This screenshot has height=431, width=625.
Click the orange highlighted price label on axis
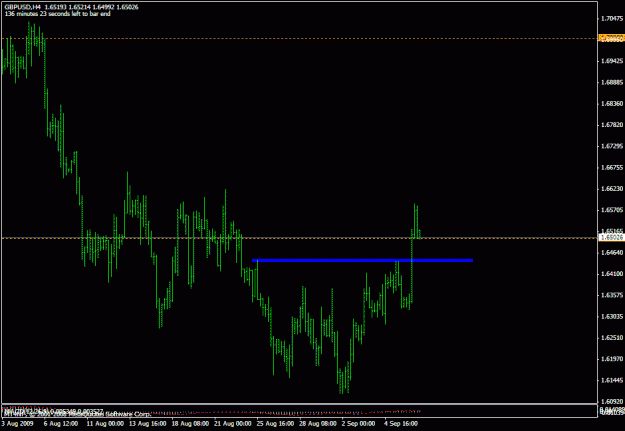pos(611,39)
